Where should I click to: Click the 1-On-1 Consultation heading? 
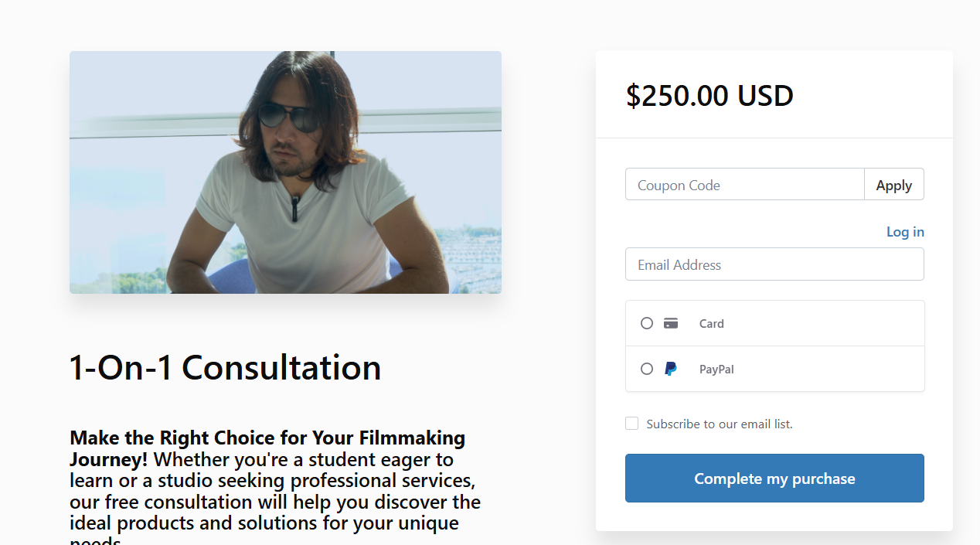225,367
